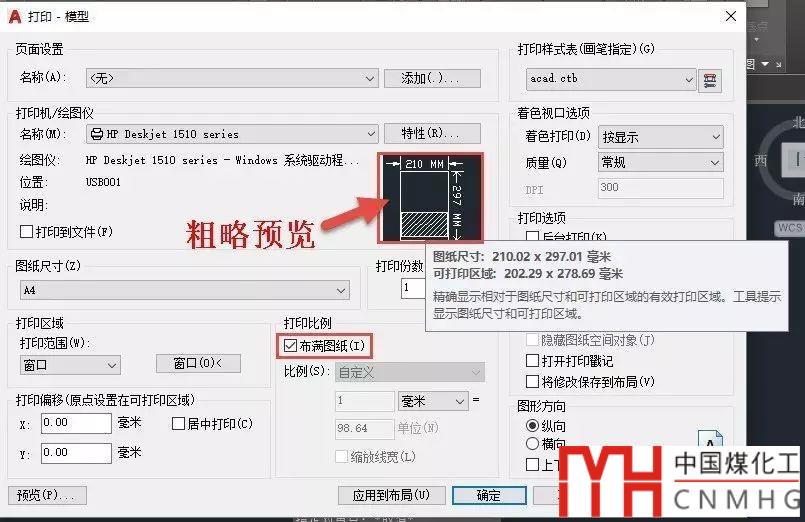The height and width of the screenshot is (522, 805).
Task: Click the scale value 1 field
Action: coord(365,401)
